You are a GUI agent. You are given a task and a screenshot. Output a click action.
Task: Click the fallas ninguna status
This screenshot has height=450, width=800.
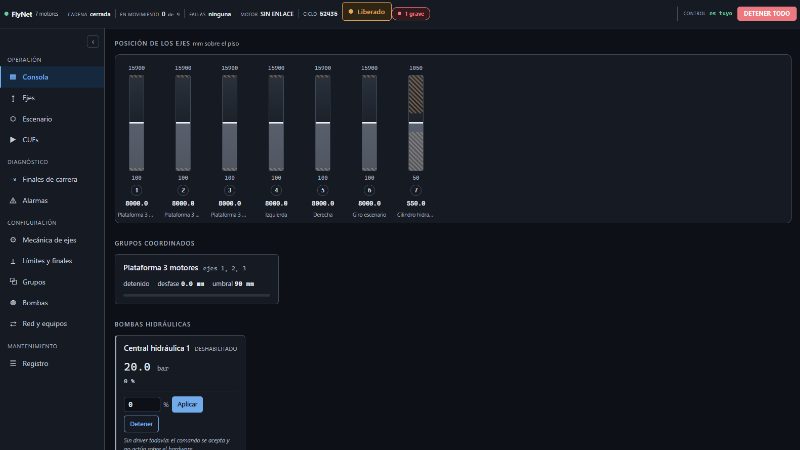(x=210, y=14)
